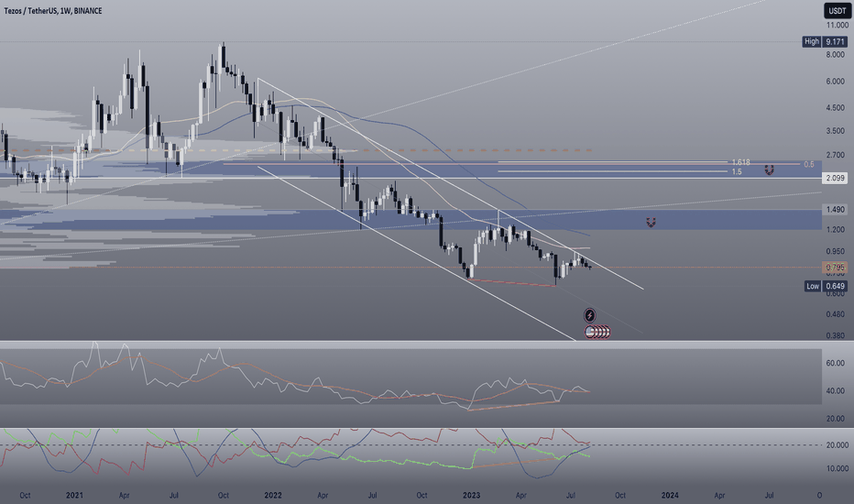
Task: Click the 10.000 value on the bottom indicator scale
Action: pyautogui.click(x=838, y=468)
